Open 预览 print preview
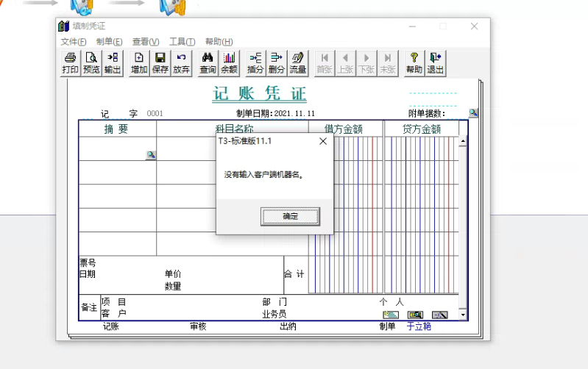The width and height of the screenshot is (588, 369). pyautogui.click(x=91, y=63)
